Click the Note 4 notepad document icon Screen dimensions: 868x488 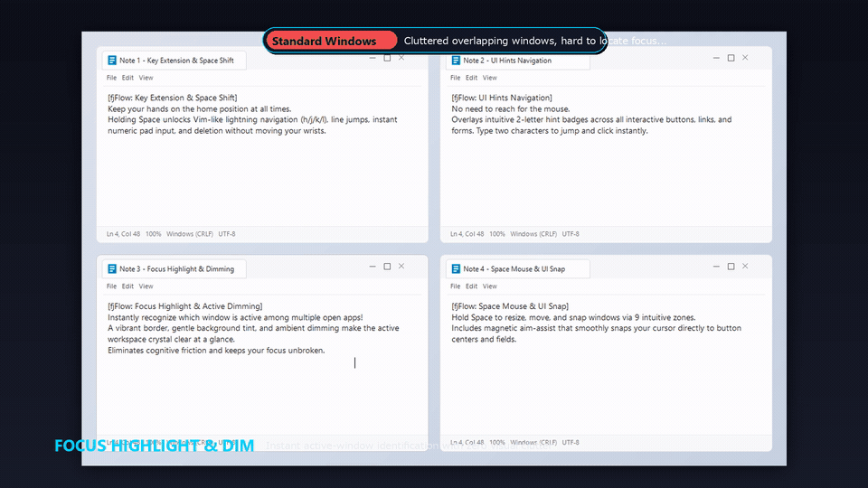(x=456, y=269)
